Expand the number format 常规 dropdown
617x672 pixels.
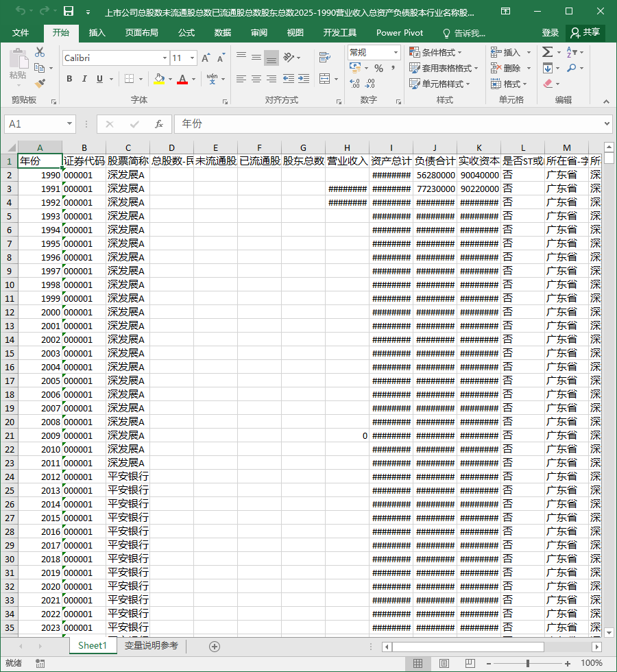396,53
